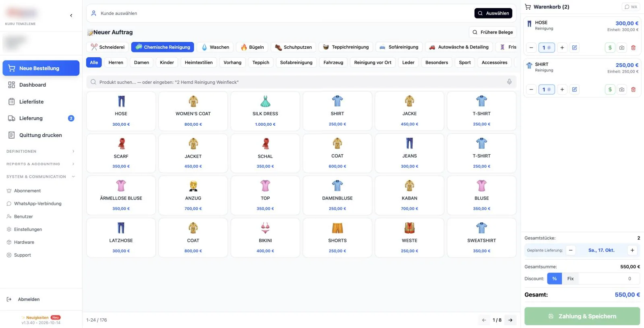The image size is (644, 328).
Task: Open Frühere Belege
Action: click(x=493, y=32)
